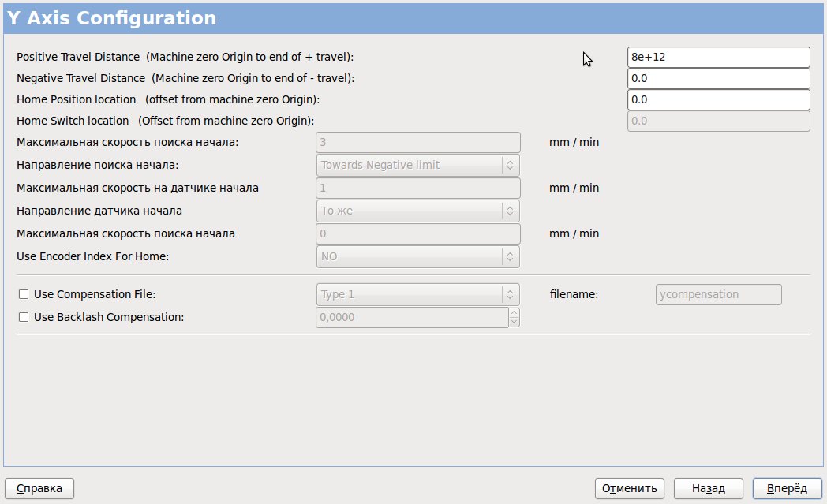This screenshot has width=827, height=504.
Task: Expand the 'То же' direction dropdown
Action: click(417, 211)
